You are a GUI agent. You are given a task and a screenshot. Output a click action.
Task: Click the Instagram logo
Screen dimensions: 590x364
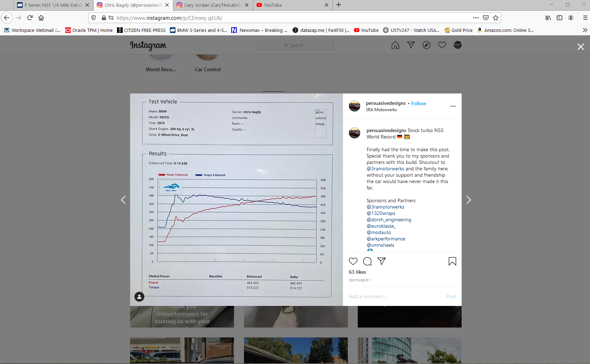point(148,45)
